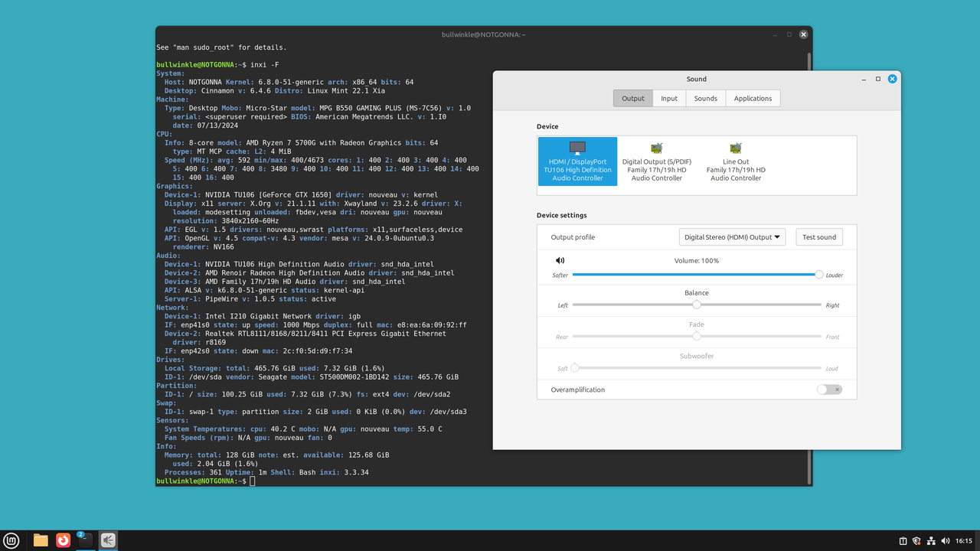Open the update manager shield tray icon
This screenshot has width=980, height=551.
tap(916, 540)
